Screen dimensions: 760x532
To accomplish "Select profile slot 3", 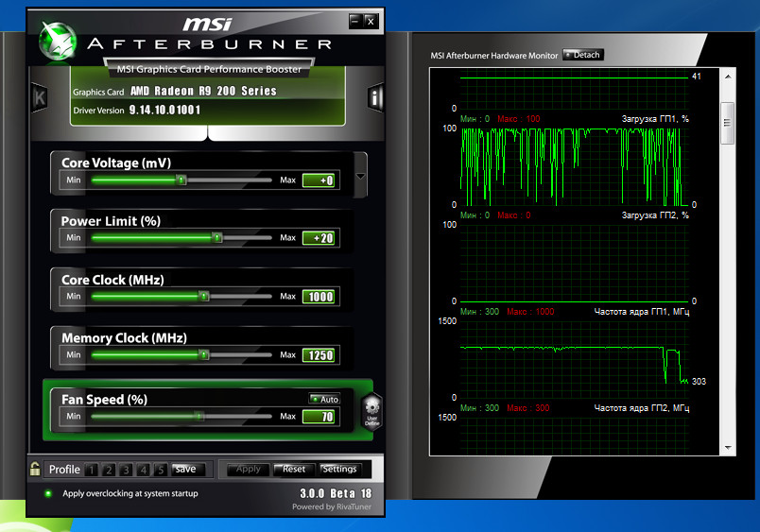I will [126, 470].
